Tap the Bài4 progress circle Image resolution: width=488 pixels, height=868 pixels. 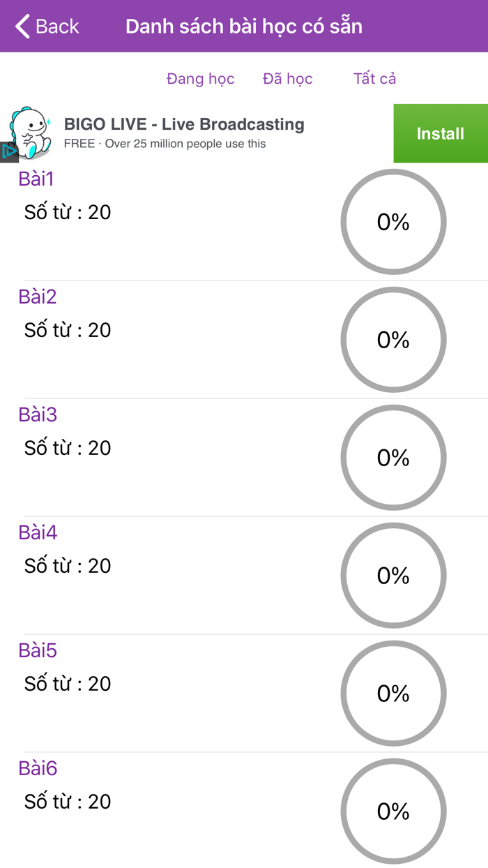click(393, 576)
